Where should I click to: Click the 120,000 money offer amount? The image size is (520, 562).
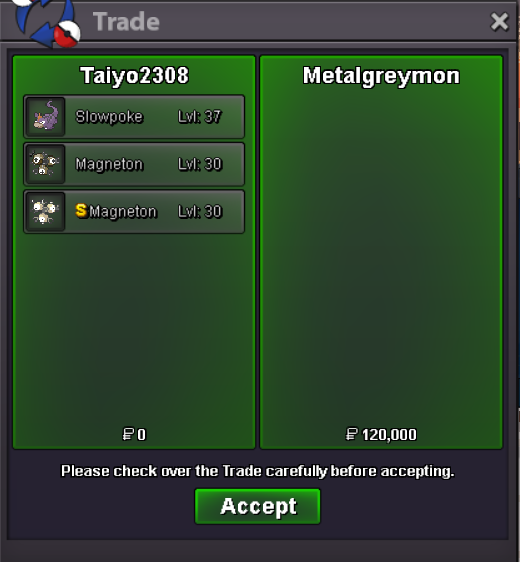389,435
